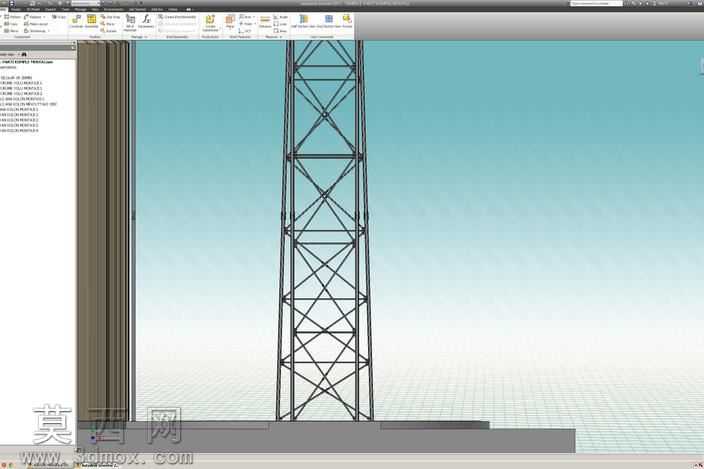Activate the Assemble tool
Screen dimensions: 704x469
(92, 22)
